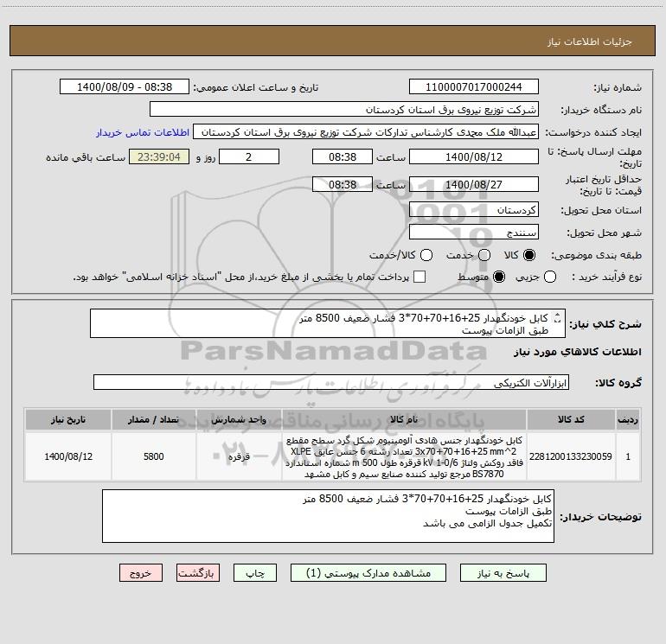Toggle the اسناد خزانه اسلامی payment checkbox
The image size is (666, 644).
[x=419, y=277]
